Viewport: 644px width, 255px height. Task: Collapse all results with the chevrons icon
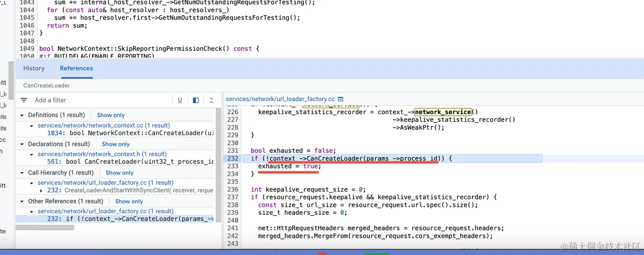pyautogui.click(x=211, y=100)
